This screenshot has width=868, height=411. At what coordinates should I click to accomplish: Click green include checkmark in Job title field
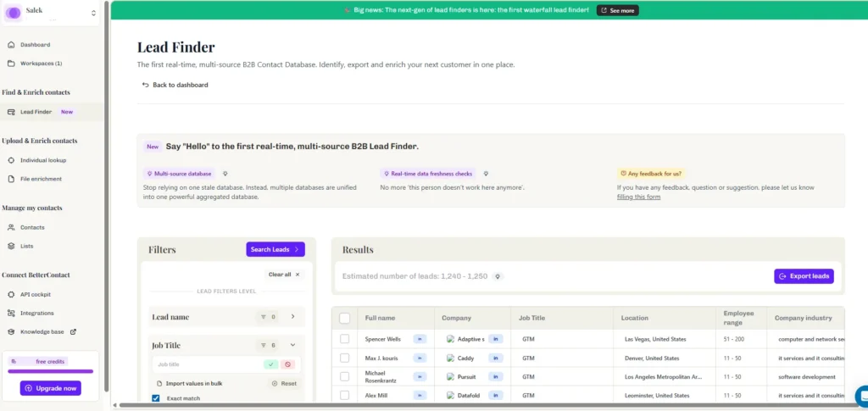[x=270, y=364]
